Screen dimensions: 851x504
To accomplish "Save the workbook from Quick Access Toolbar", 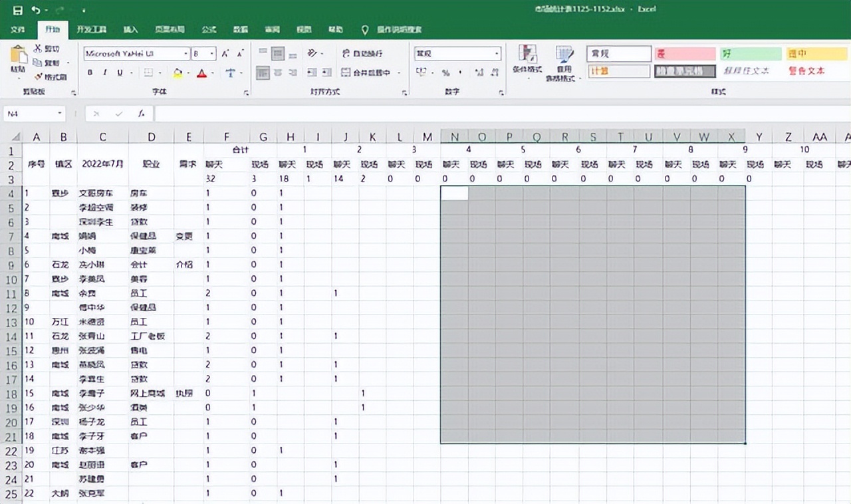I will click(x=18, y=10).
